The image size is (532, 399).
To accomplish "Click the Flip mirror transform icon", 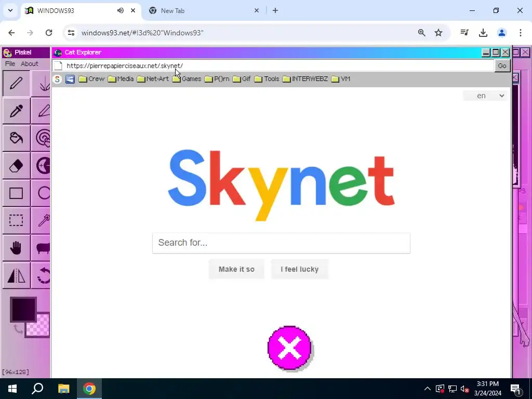I will (16, 275).
